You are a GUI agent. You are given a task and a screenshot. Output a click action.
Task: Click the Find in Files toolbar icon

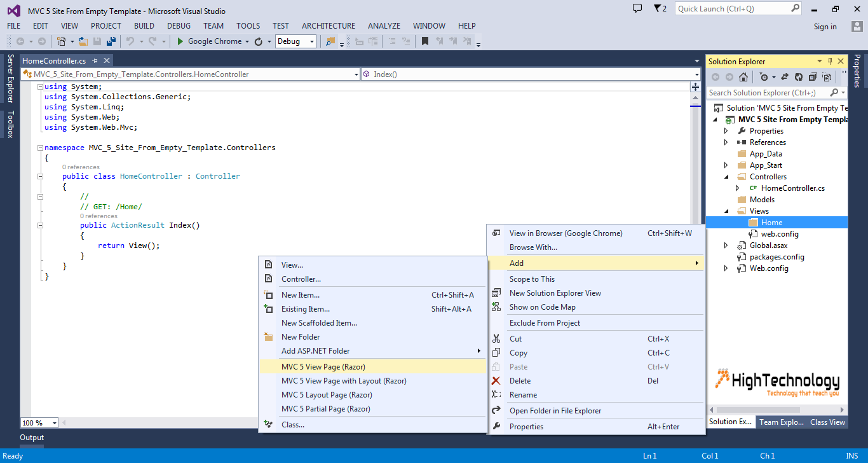330,41
